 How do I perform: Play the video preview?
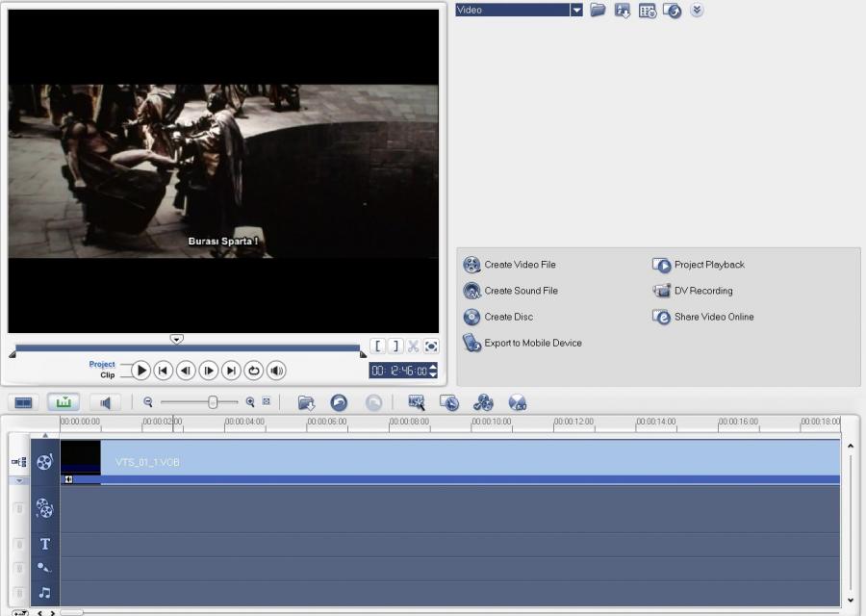pos(140,371)
